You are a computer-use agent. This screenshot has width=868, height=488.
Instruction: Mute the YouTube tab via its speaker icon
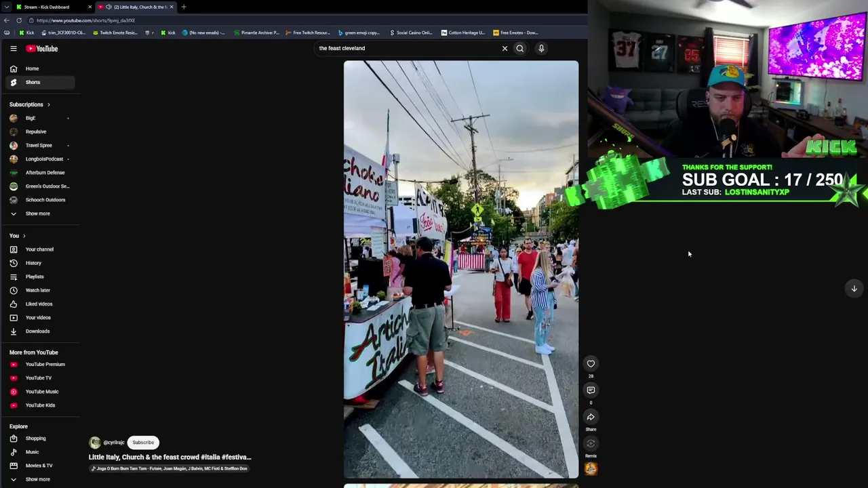pos(108,7)
